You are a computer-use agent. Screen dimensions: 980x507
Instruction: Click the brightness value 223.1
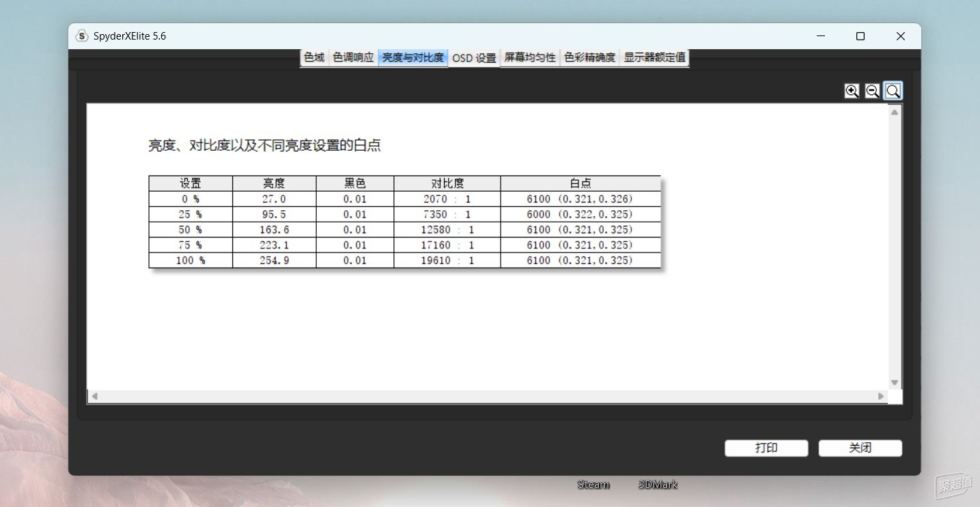(274, 245)
